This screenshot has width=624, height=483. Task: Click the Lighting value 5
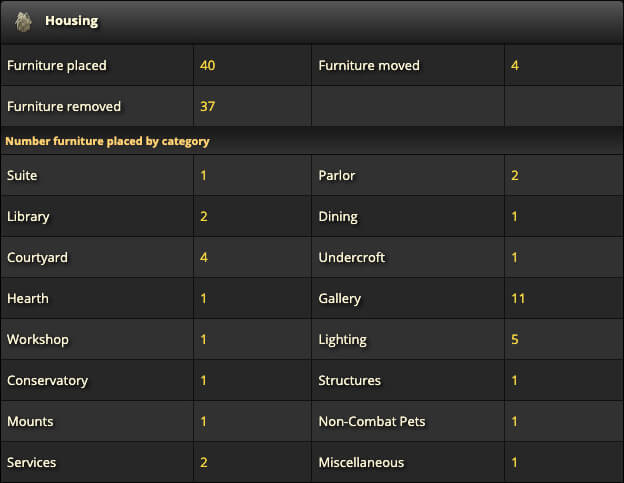pos(515,339)
